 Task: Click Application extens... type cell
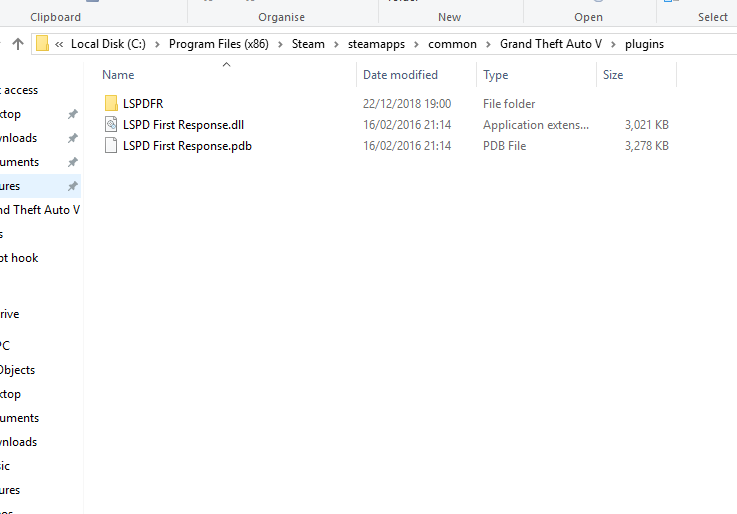coord(536,125)
